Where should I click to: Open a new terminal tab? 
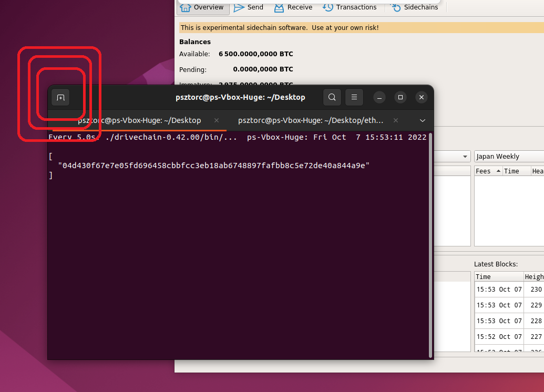coord(60,98)
